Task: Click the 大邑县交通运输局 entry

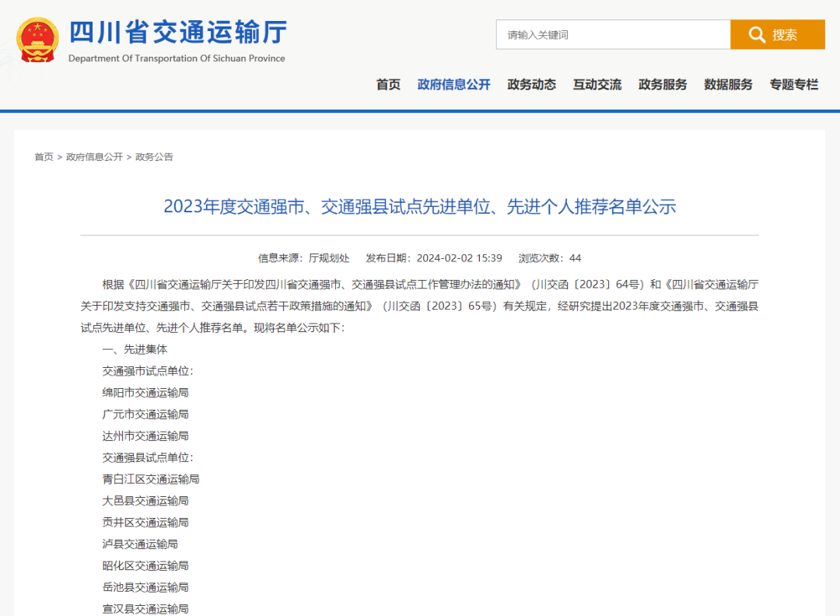Action: click(x=145, y=501)
